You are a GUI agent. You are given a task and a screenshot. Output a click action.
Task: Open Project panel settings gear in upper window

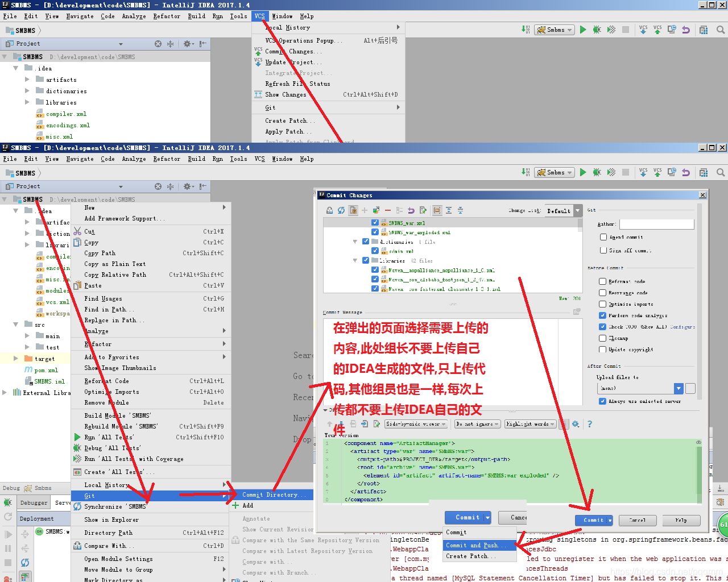[x=187, y=44]
